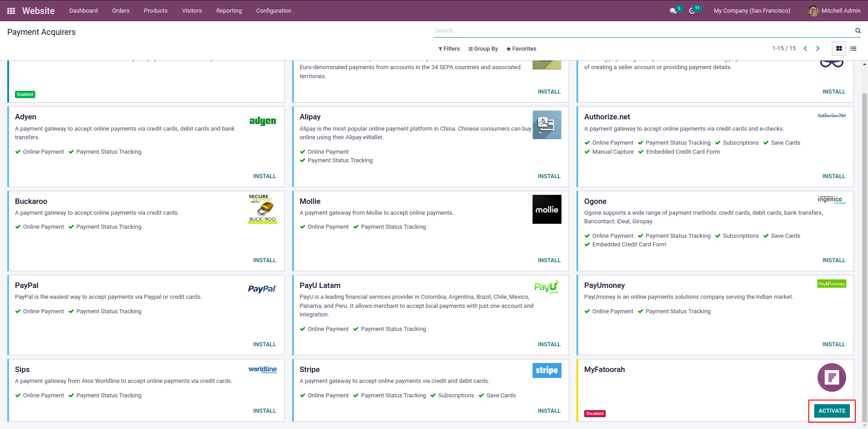Open the Orders menu
Image resolution: width=868 pixels, height=429 pixels.
pyautogui.click(x=121, y=11)
